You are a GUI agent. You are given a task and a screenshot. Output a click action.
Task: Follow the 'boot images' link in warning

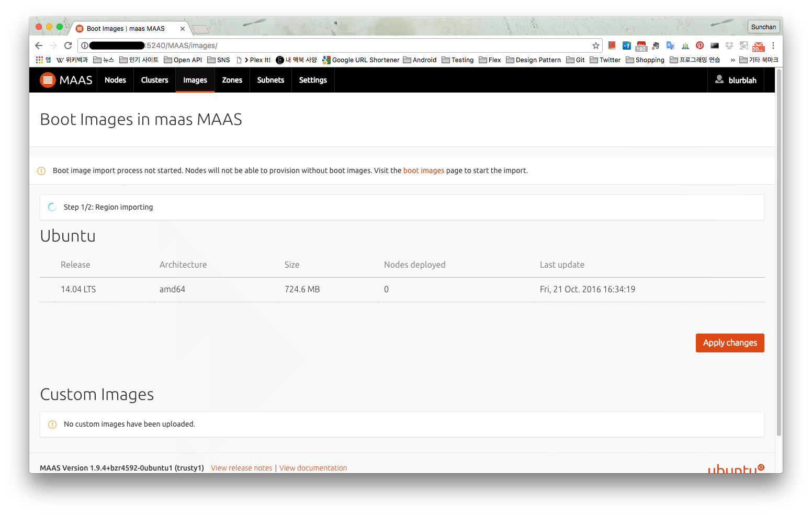pyautogui.click(x=423, y=170)
